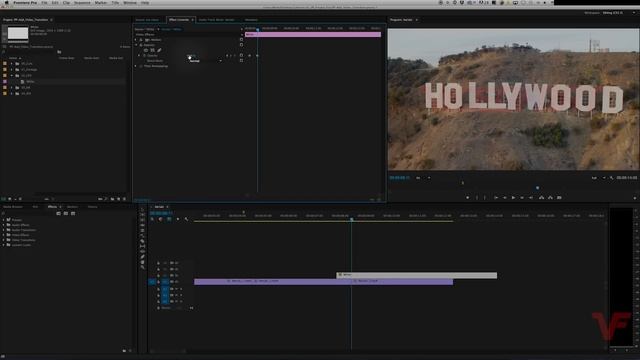
Task: Select the Track Select Forward tool
Action: (x=142, y=214)
